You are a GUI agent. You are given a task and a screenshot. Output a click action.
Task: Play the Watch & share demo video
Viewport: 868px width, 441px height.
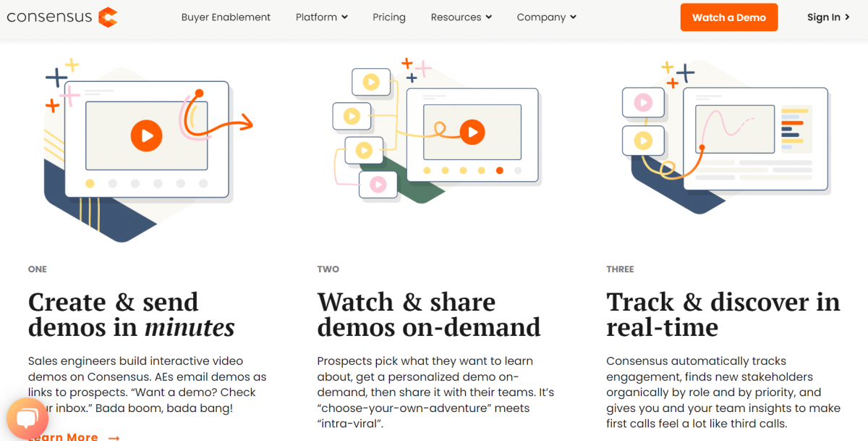(472, 132)
